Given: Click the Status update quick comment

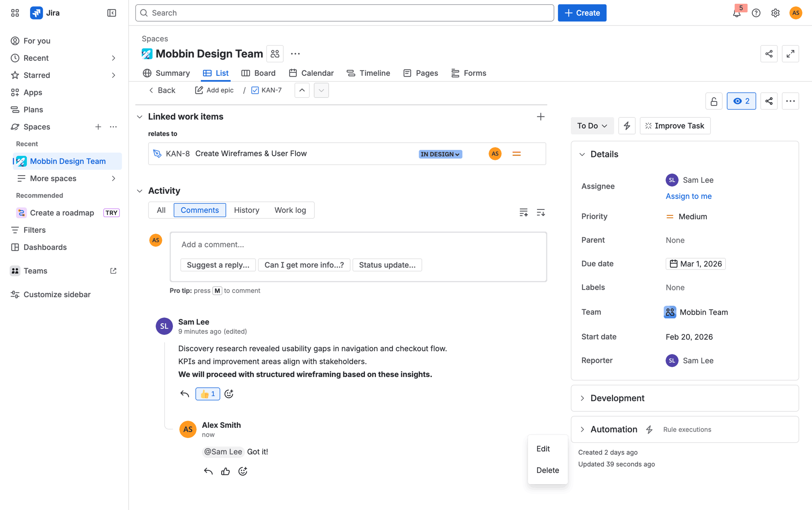Looking at the screenshot, I should pos(387,265).
